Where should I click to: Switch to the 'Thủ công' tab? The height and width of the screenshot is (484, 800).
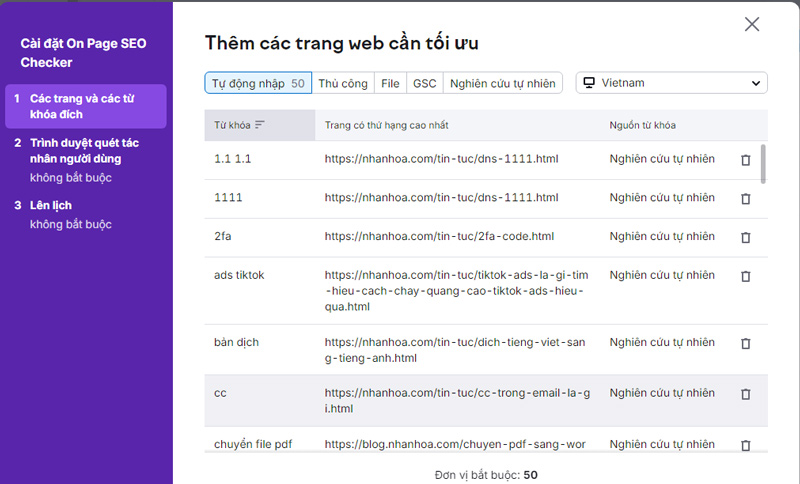(x=342, y=83)
